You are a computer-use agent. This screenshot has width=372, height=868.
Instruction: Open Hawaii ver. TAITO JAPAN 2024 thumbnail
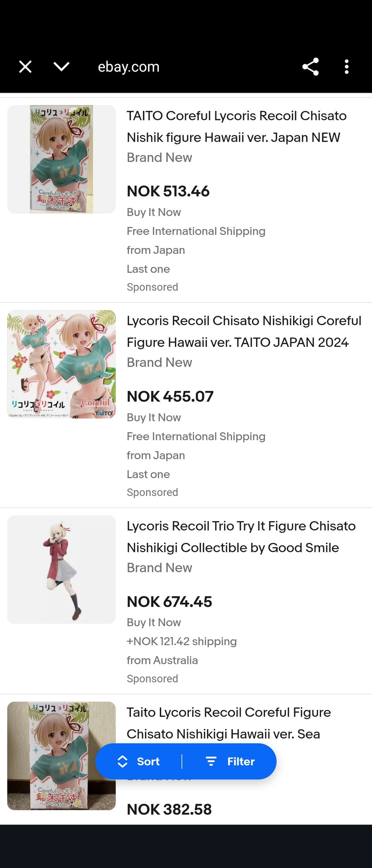[x=62, y=364]
